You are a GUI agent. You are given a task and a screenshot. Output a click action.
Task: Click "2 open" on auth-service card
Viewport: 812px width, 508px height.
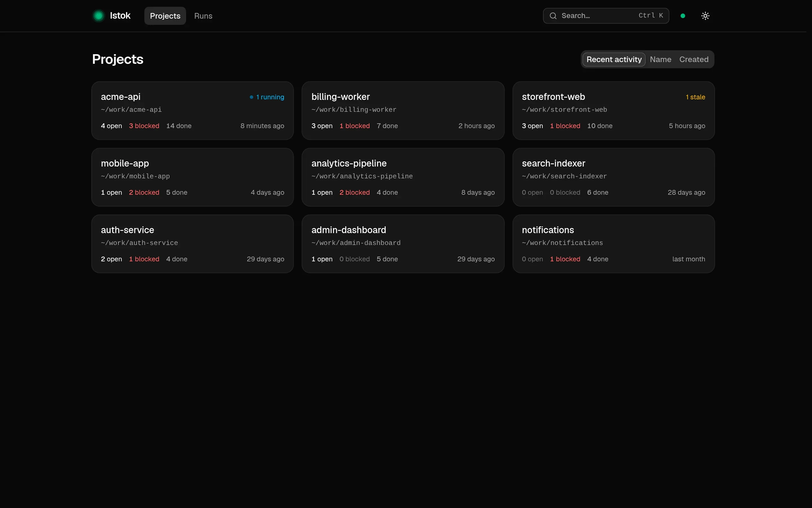[111, 259]
